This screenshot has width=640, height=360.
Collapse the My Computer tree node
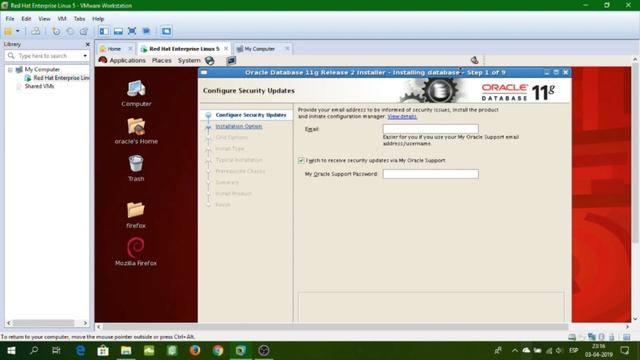click(10, 70)
